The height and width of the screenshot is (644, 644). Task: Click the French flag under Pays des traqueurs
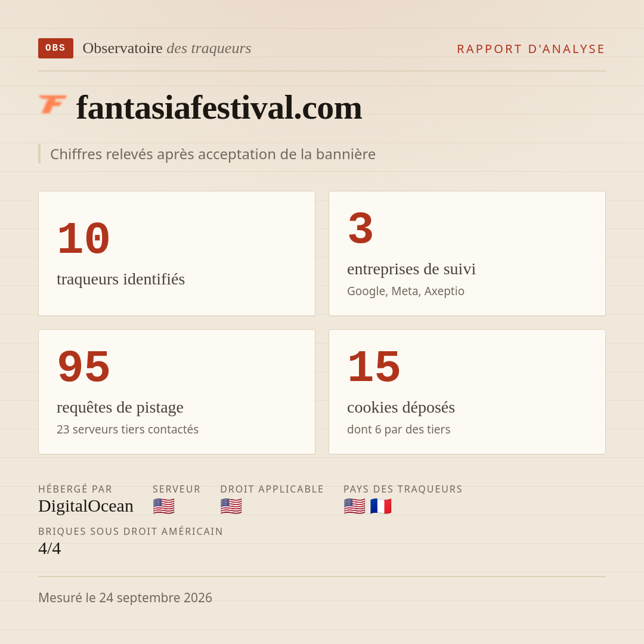coord(380,506)
